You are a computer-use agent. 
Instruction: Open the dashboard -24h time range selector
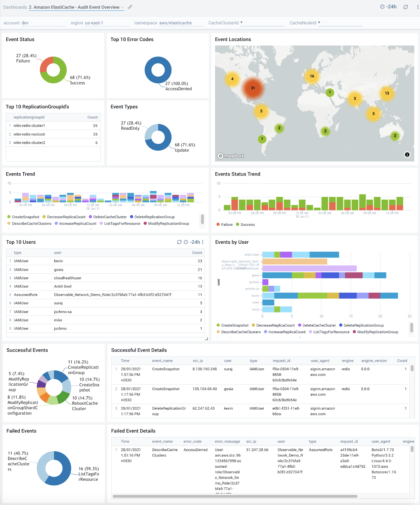tap(388, 7)
